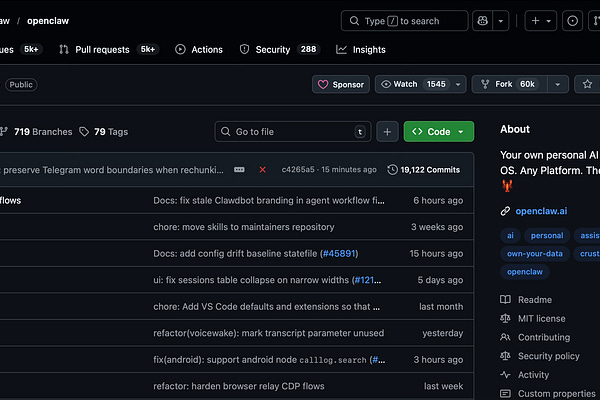The image size is (600, 400).
Task: Click the Sponsor button
Action: [x=341, y=84]
